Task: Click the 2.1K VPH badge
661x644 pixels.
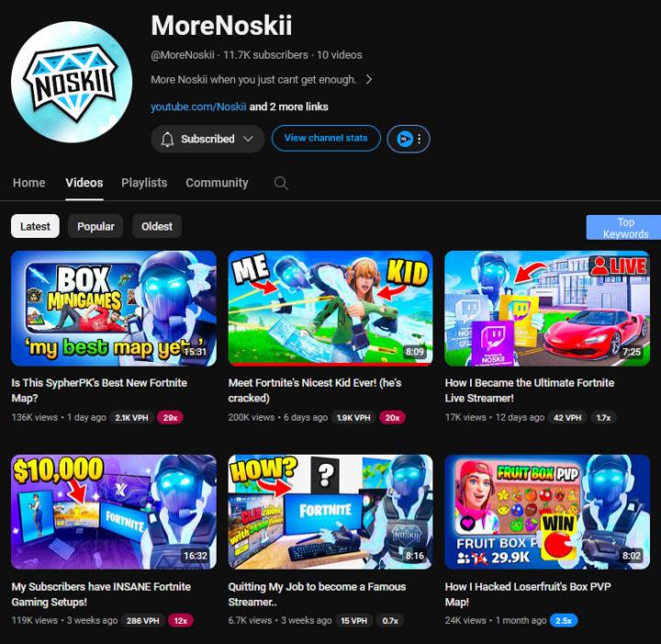Action: click(x=131, y=417)
